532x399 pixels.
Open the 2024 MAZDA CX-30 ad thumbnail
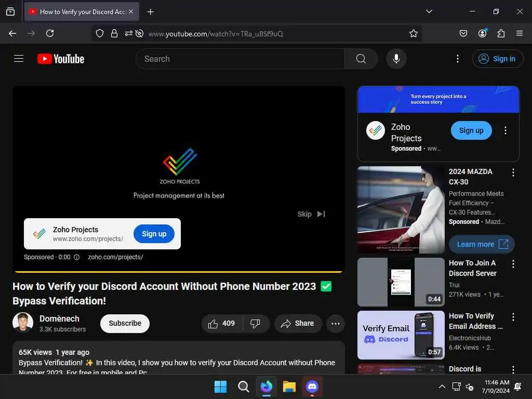point(401,210)
